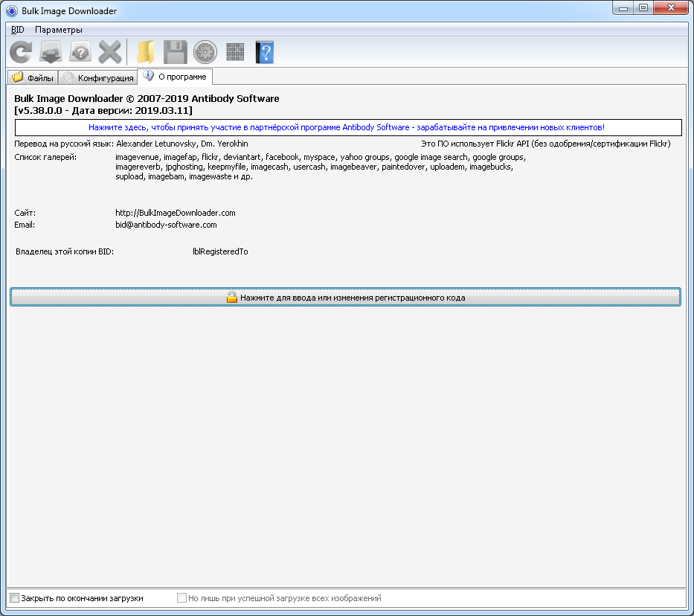The width and height of the screenshot is (694, 616).
Task: Click the bid@antibody-software.com email address
Action: (166, 225)
